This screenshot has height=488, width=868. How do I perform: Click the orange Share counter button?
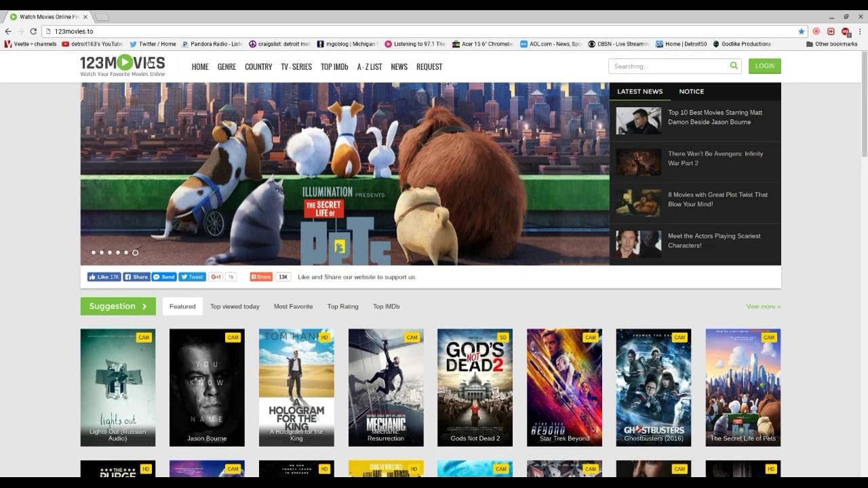pyautogui.click(x=261, y=277)
